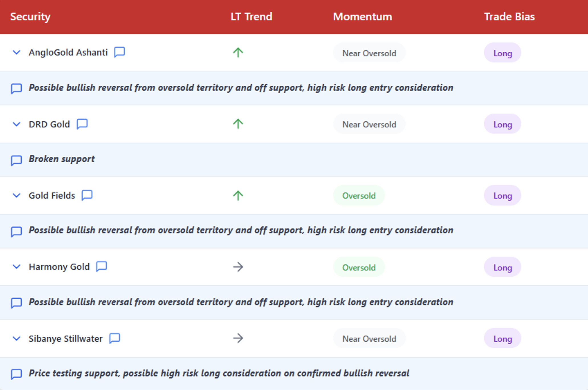Screen dimensions: 588x390
Task: Click Harmony Gold comment bubble icon
Action: (101, 266)
